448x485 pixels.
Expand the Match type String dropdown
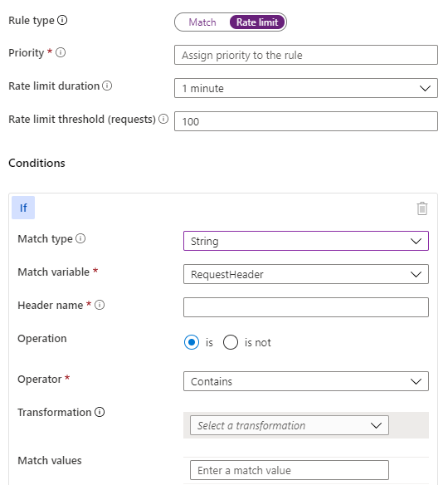pos(306,241)
